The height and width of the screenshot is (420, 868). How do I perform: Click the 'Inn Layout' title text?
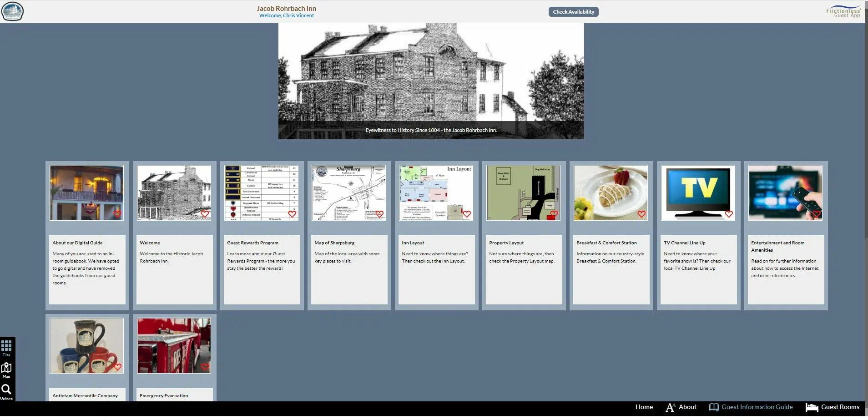[413, 243]
